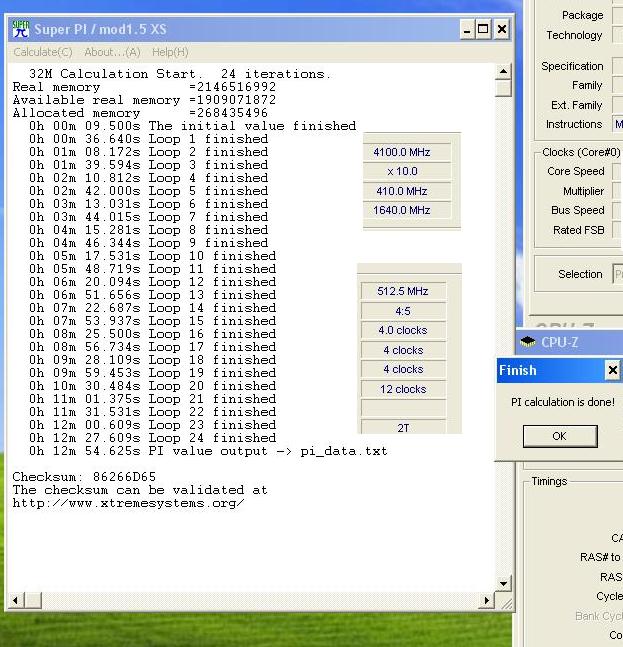Click the 4:5 FSB:DRAM ratio value

coord(403,311)
